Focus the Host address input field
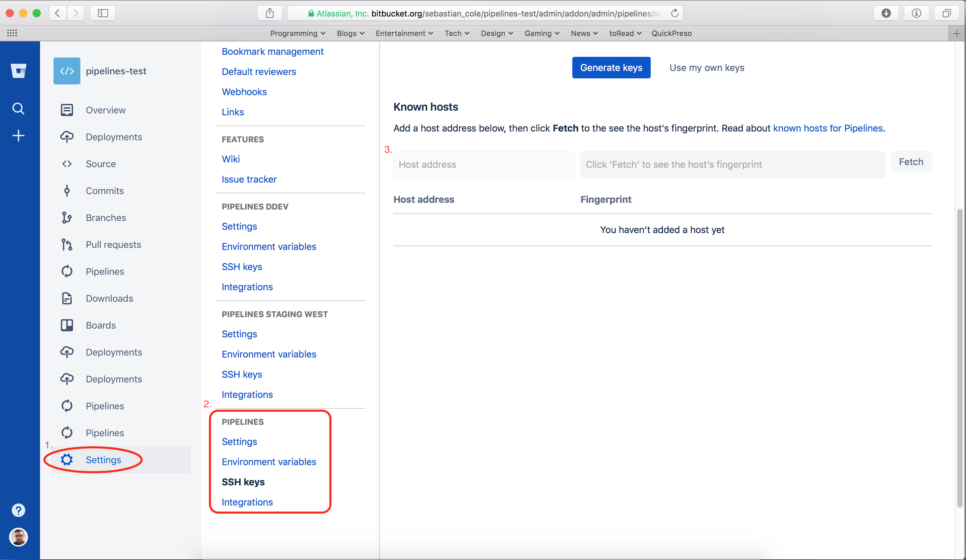The height and width of the screenshot is (560, 966). [484, 164]
